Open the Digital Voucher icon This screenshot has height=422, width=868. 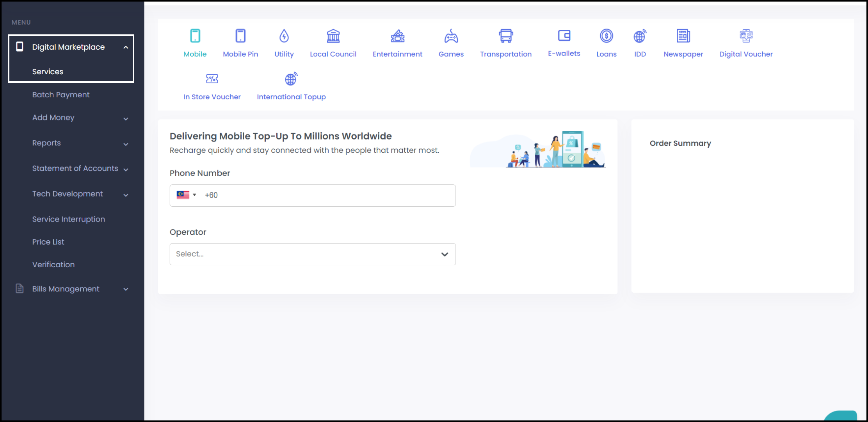[746, 36]
